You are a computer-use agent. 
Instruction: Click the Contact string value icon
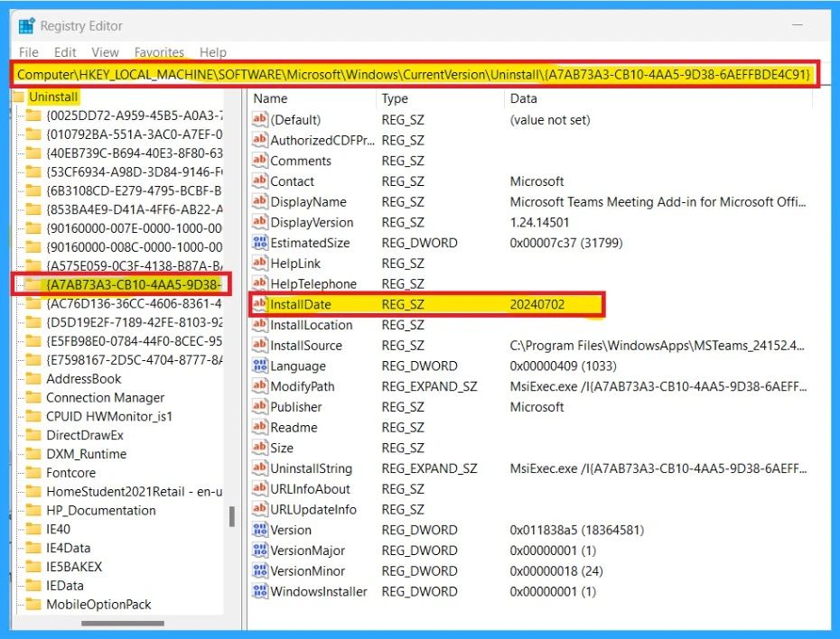coord(260,181)
